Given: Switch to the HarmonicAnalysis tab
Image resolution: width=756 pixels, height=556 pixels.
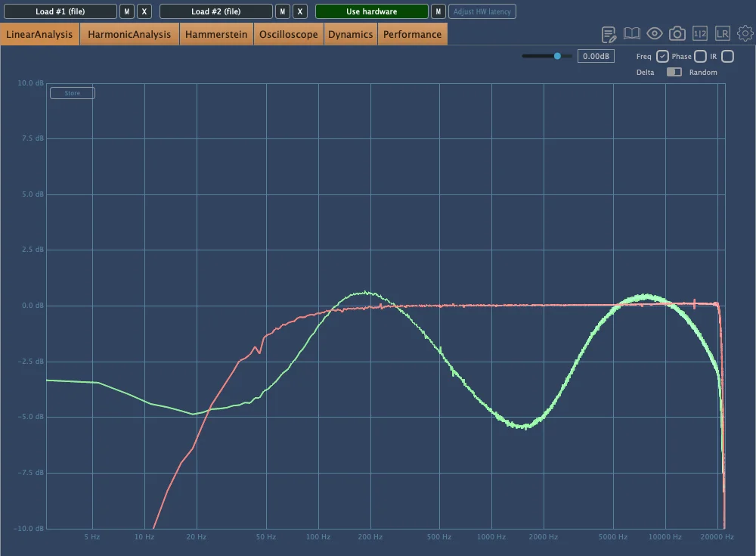Looking at the screenshot, I should click(129, 34).
